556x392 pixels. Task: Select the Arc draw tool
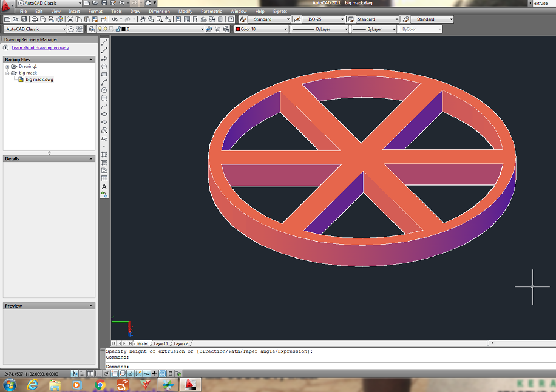tap(104, 83)
